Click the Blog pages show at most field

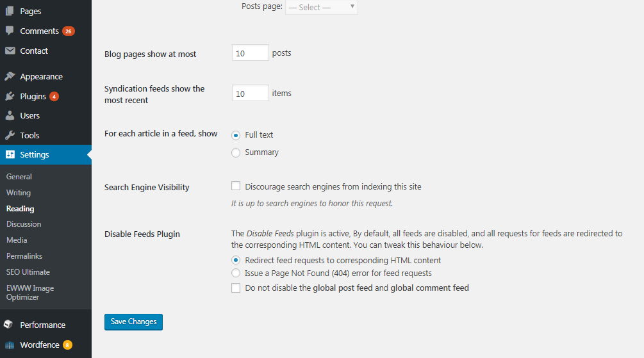[x=250, y=53]
